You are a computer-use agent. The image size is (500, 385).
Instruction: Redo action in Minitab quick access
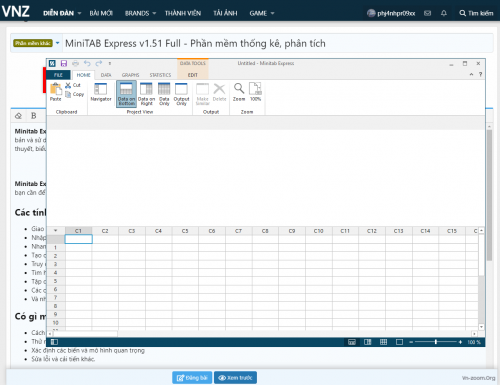point(99,63)
